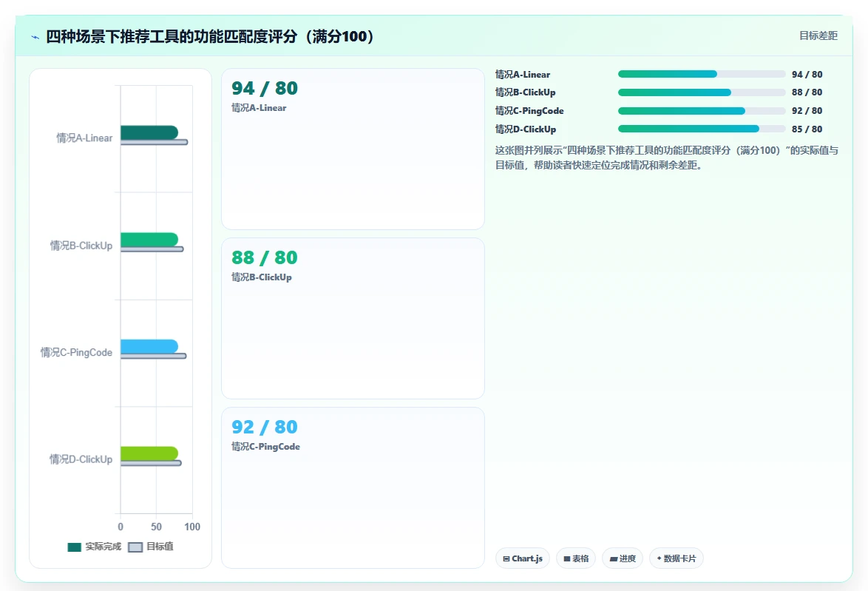Click the blue 情况C-PingCode chart bar
The height and width of the screenshot is (591, 868).
[x=149, y=346]
